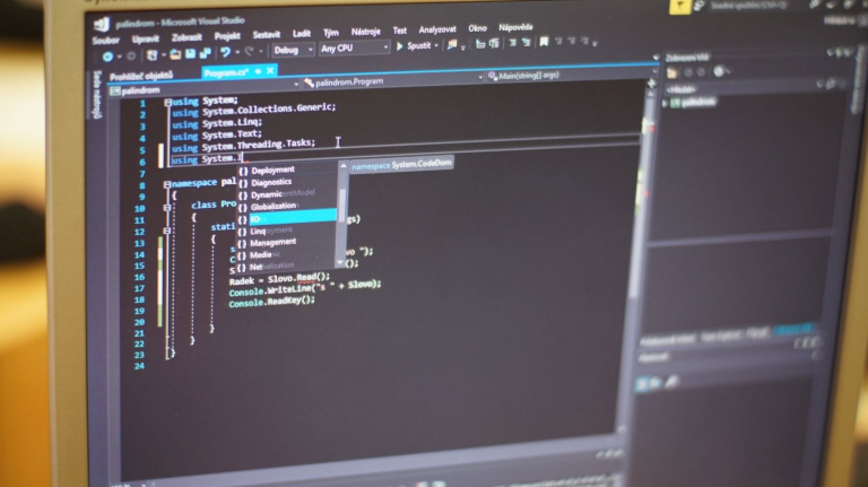Click the Navigate Forward toolbar icon
Image resolution: width=868 pixels, height=487 pixels.
pyautogui.click(x=131, y=56)
